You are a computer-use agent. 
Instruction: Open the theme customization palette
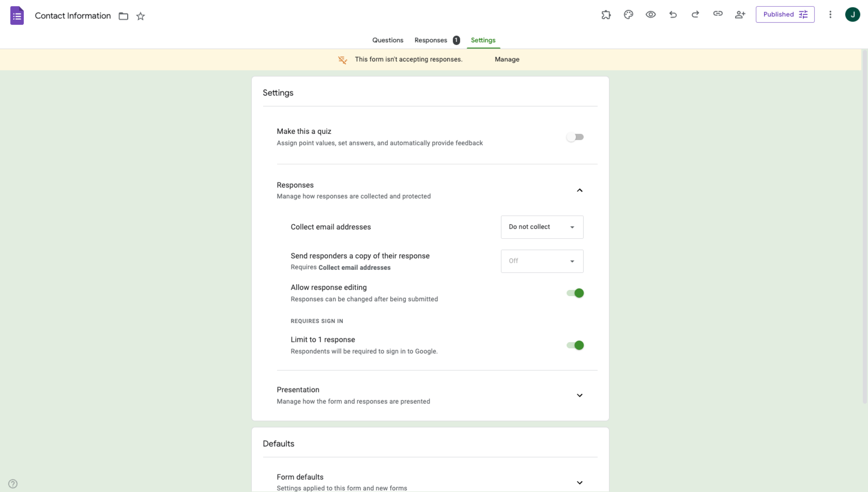628,15
